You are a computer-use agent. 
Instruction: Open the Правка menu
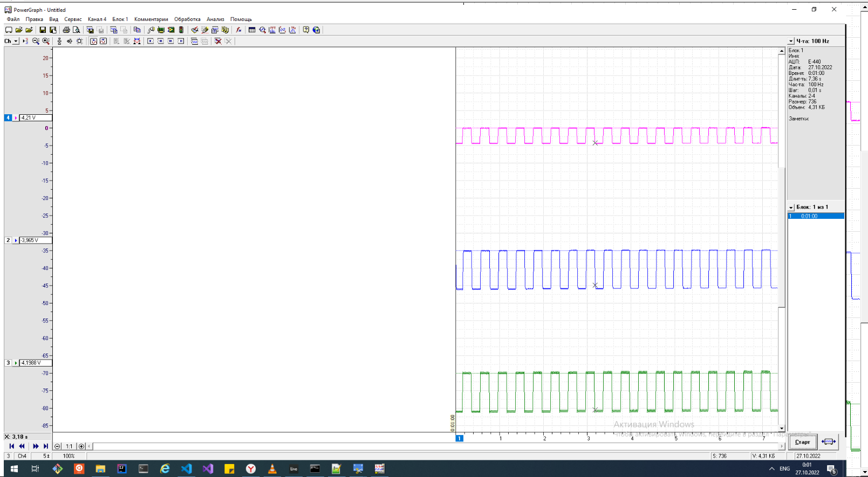pos(35,19)
